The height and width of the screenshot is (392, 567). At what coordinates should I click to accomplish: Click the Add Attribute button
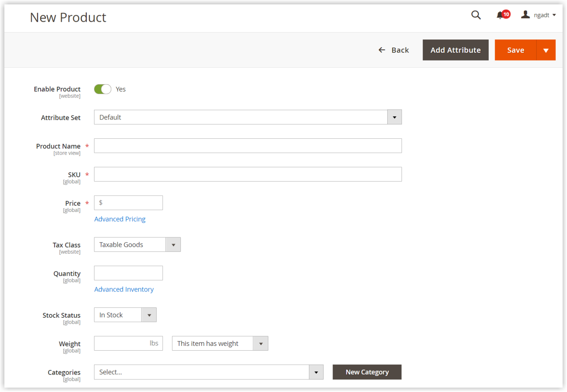click(x=456, y=50)
